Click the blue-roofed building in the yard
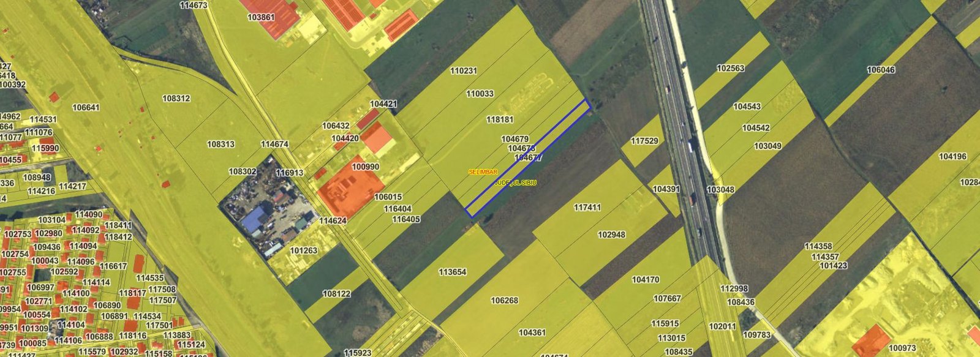This screenshot has width=980, height=357. tap(254, 219)
